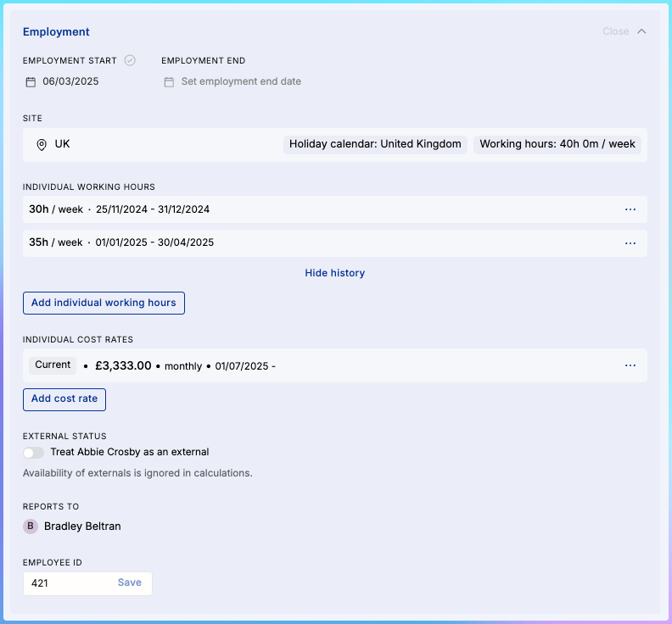Click Bradley Beltran's avatar icon
The width and height of the screenshot is (672, 624).
pos(31,526)
